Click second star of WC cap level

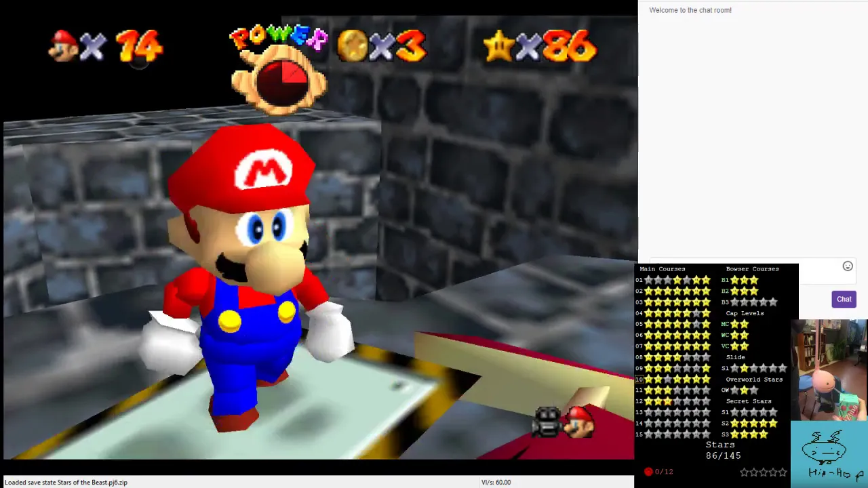(x=744, y=335)
